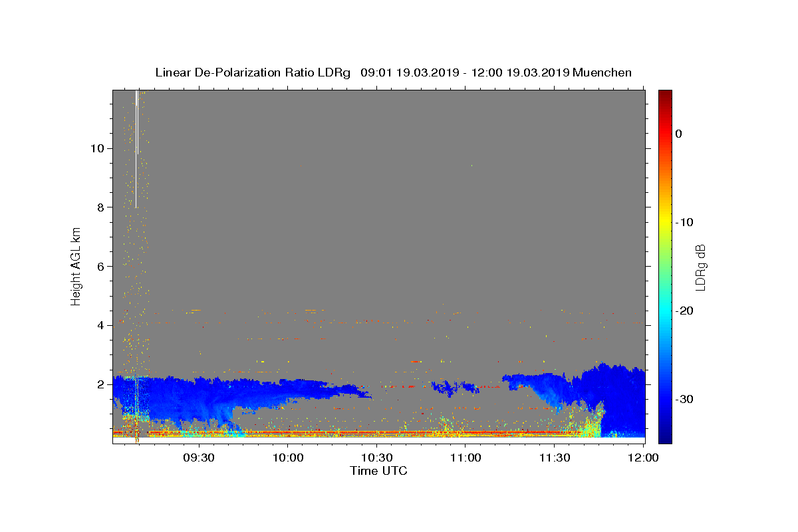Click the colorbar tick label '-30'
This screenshot has height=532, width=798.
684,399
